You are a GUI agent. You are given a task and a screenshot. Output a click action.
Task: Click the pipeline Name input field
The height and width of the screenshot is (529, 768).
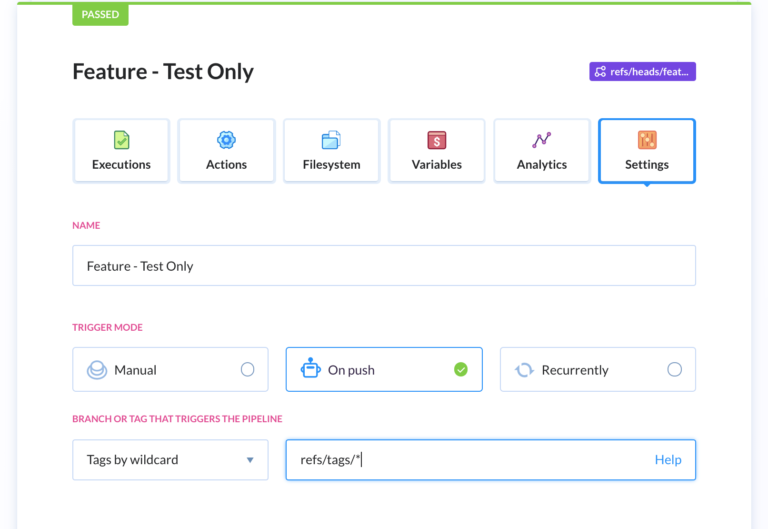[x=383, y=266]
